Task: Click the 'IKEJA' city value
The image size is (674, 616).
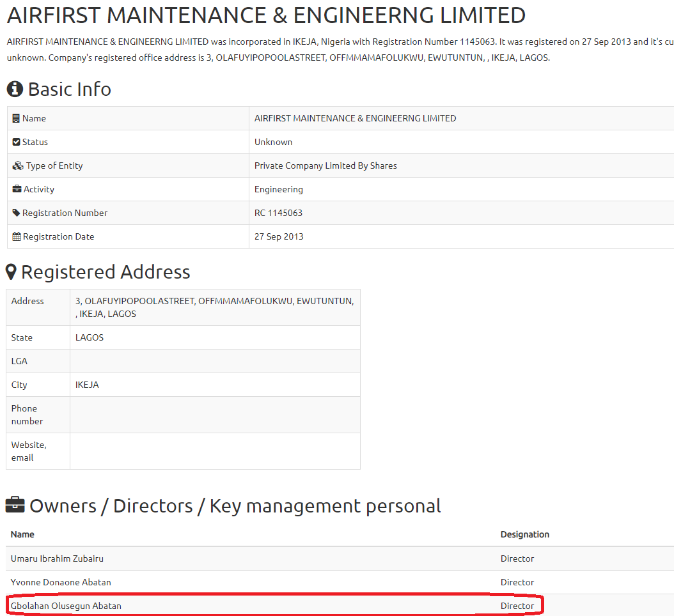Action: click(87, 385)
